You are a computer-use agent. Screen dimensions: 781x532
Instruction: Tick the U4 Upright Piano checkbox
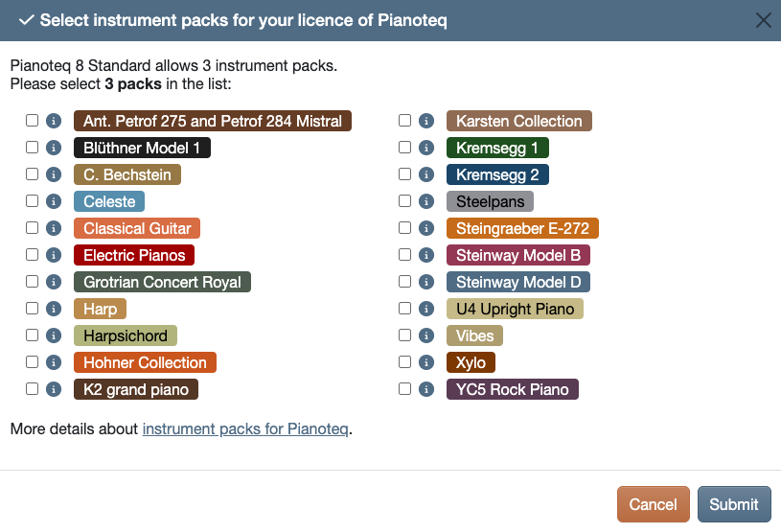pos(404,309)
